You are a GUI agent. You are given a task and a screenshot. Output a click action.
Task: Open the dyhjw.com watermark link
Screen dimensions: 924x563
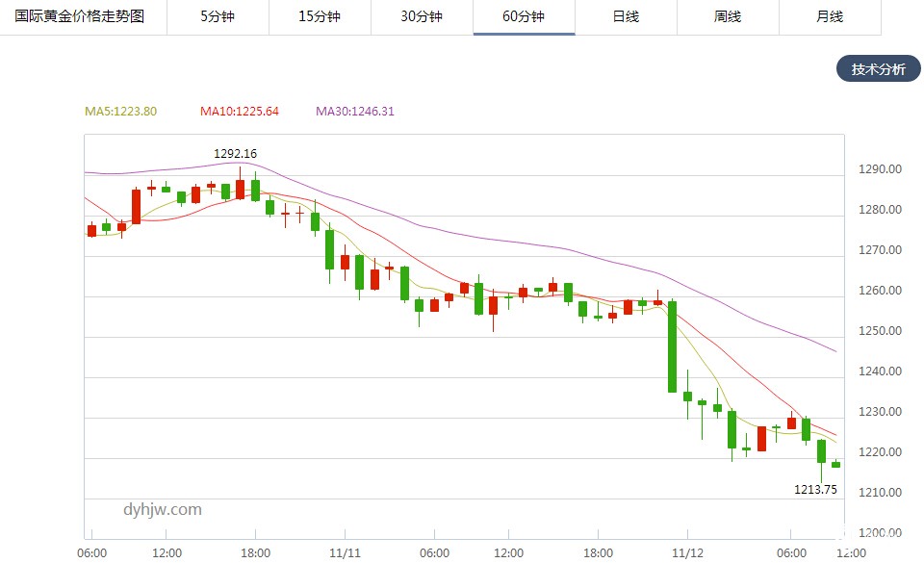click(163, 510)
